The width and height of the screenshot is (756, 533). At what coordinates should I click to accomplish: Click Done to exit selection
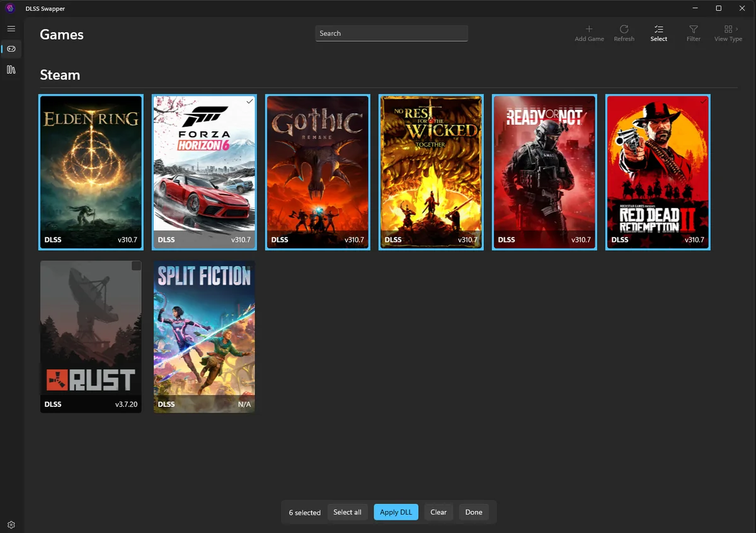[x=474, y=512]
